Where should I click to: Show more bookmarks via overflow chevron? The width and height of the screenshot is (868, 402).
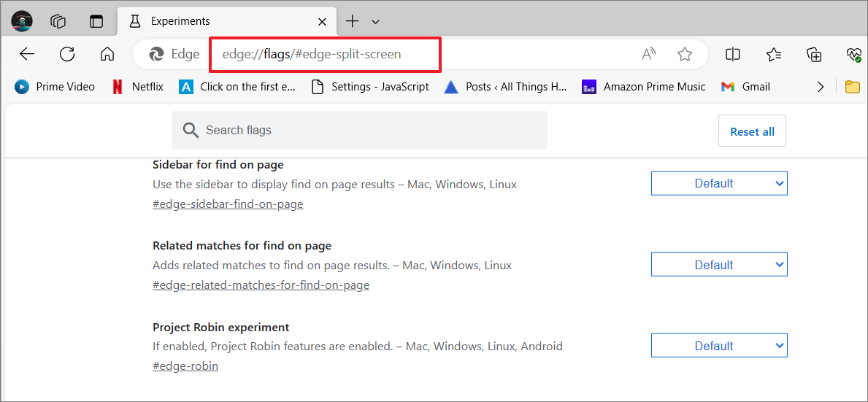(821, 86)
